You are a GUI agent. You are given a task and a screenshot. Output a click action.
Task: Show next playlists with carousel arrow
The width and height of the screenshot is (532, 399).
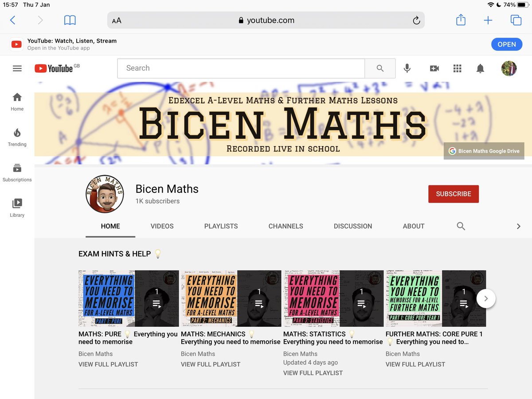pos(486,298)
